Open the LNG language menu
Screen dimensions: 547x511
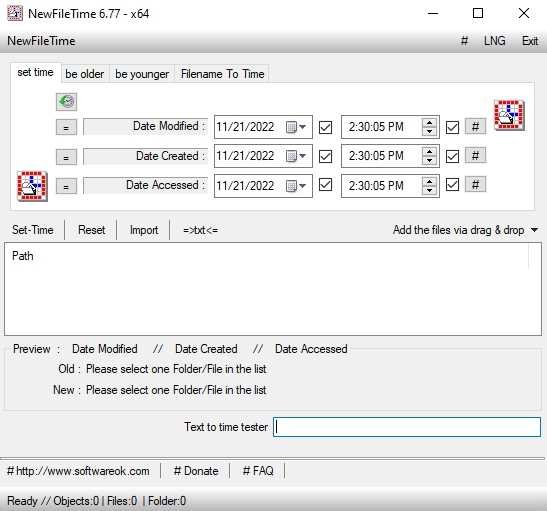pyautogui.click(x=494, y=41)
